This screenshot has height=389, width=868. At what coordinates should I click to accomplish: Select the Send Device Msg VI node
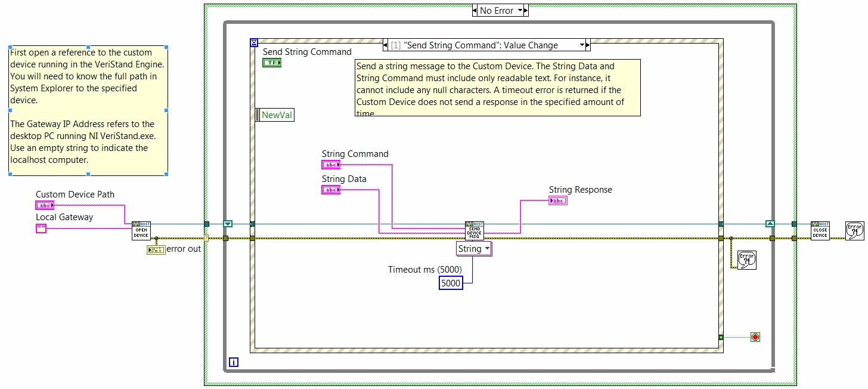click(475, 231)
